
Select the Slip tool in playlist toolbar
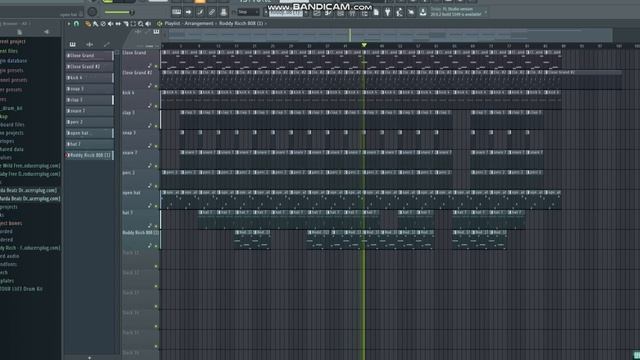click(118, 24)
